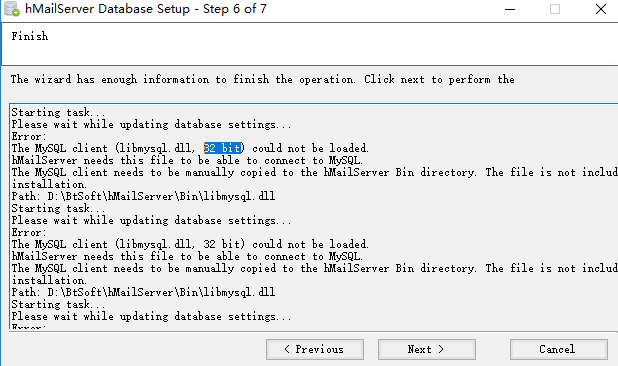
Task: Click the topmost "Starting task..." log line
Action: click(58, 112)
